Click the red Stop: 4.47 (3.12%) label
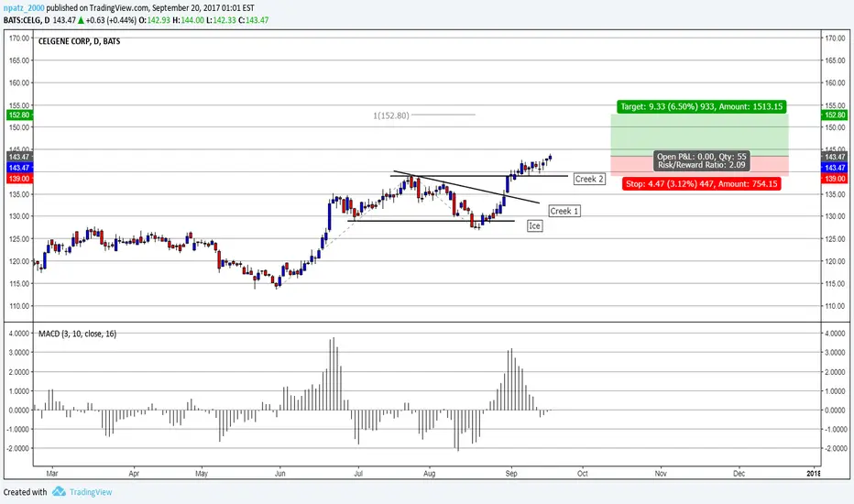This screenshot has width=854, height=504. click(702, 183)
